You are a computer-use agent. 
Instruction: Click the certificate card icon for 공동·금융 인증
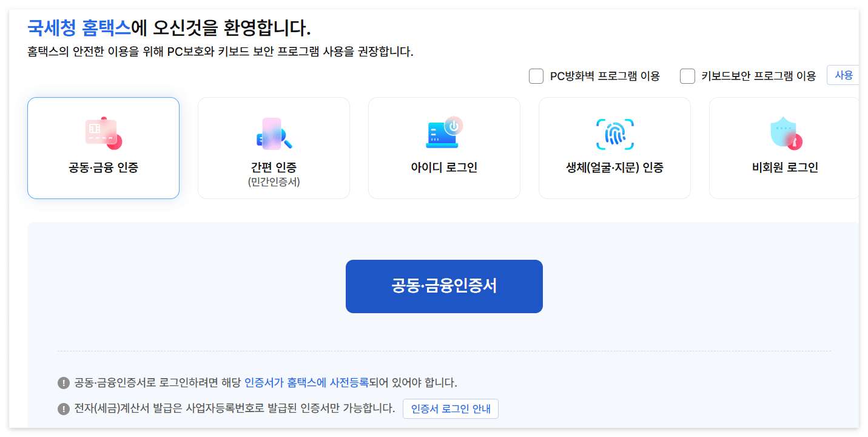tap(103, 134)
